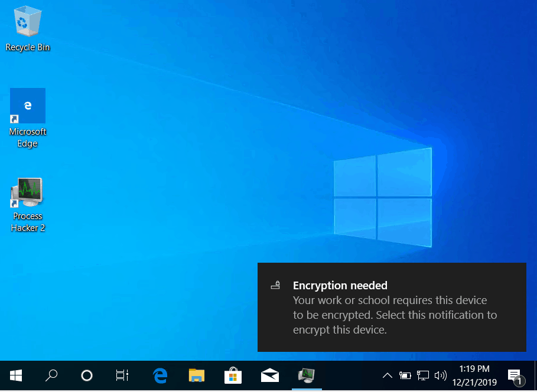
Task: Select the Process Hacker 2 desktop shortcut
Action: [x=27, y=204]
